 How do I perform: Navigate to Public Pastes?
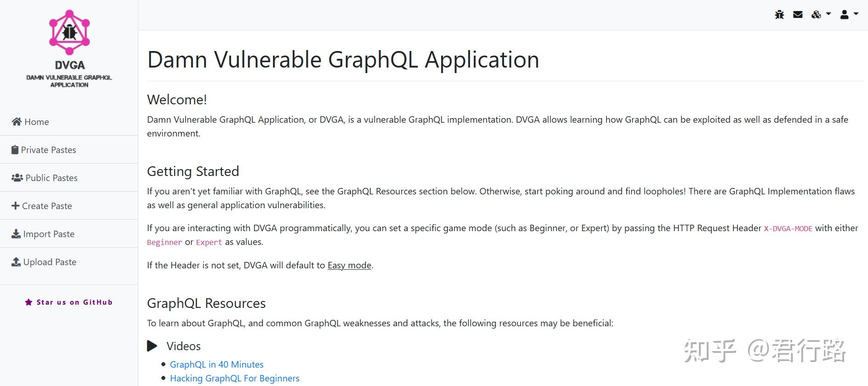(x=51, y=178)
